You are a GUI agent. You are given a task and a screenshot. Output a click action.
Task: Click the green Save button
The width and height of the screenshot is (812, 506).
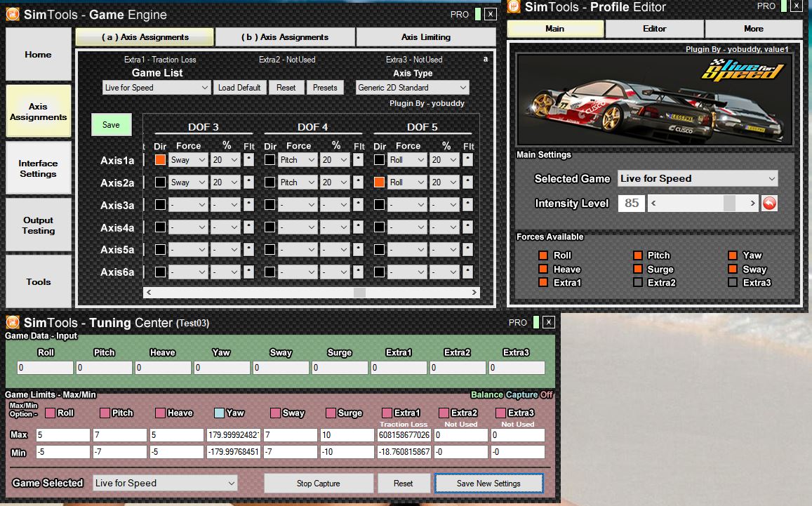click(x=112, y=125)
